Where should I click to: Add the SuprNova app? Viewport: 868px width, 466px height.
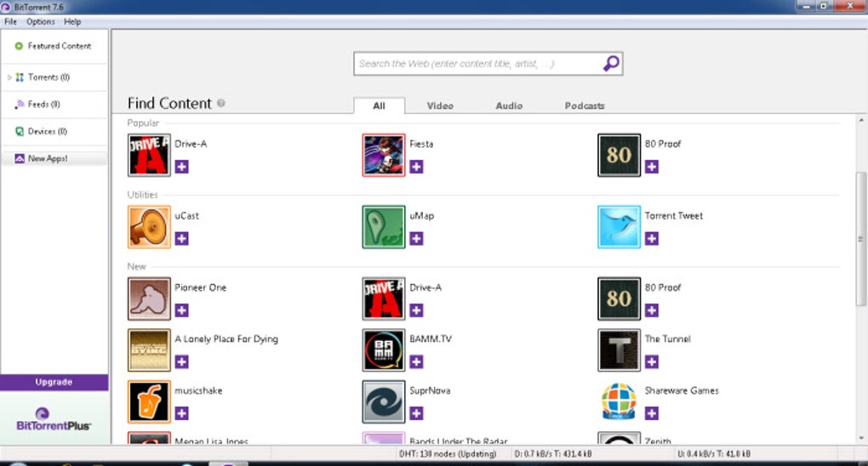coord(416,413)
